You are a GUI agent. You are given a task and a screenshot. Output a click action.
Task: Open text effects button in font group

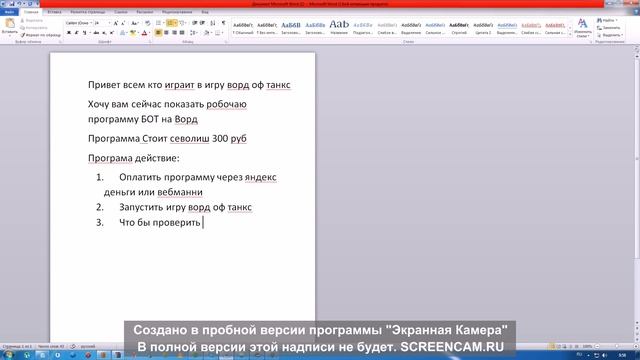pos(122,33)
